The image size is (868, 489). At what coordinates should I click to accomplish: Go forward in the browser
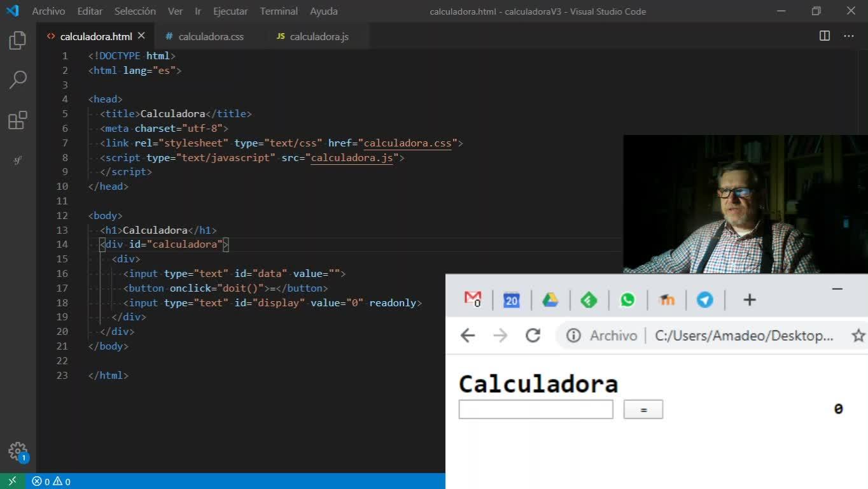click(x=501, y=336)
